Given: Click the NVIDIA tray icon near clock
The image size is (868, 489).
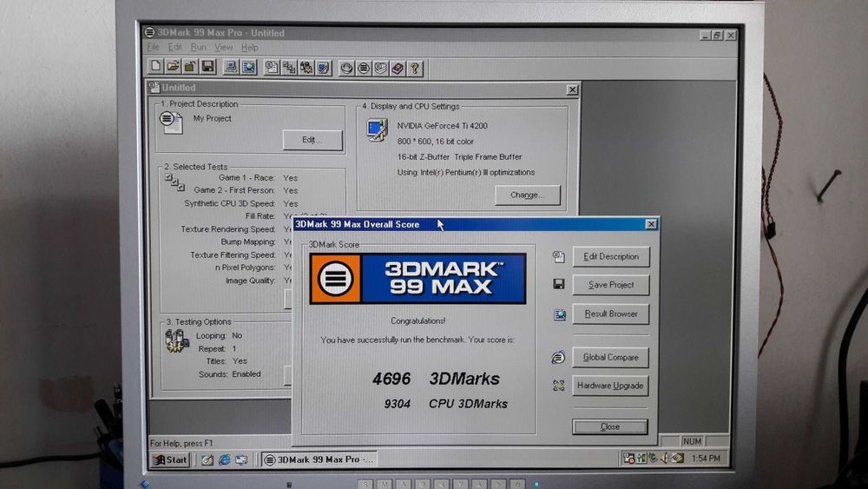Looking at the screenshot, I should point(678,458).
